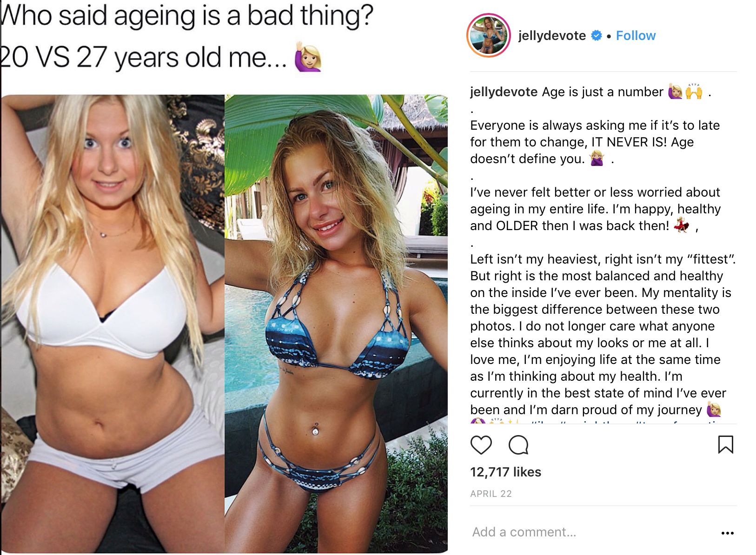
Task: Click the jellydevote name starting the caption
Action: (x=504, y=92)
